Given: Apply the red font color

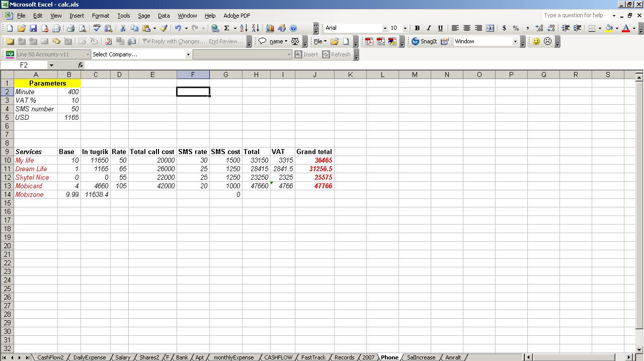Looking at the screenshot, I should coord(626,28).
